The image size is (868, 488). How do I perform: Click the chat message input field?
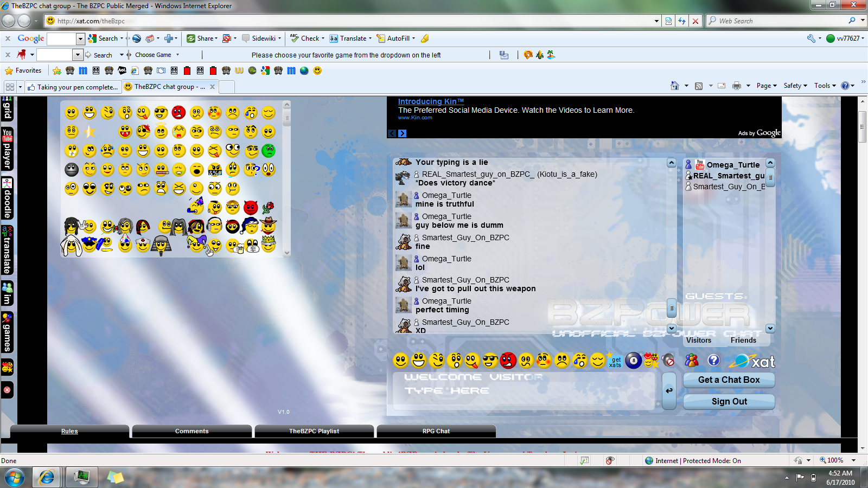[x=524, y=390]
